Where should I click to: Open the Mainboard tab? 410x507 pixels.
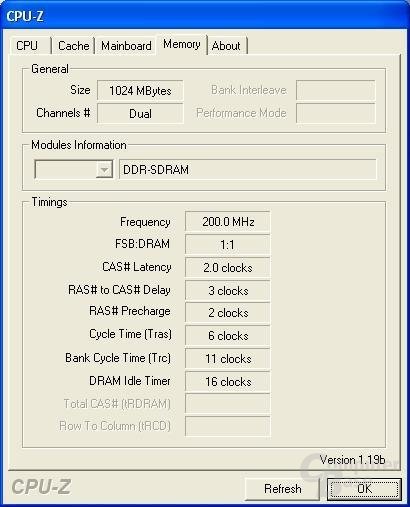(x=126, y=45)
